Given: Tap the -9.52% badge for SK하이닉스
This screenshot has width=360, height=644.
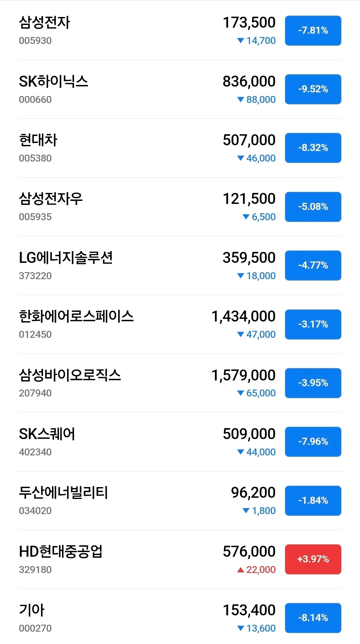Looking at the screenshot, I should tap(313, 89).
